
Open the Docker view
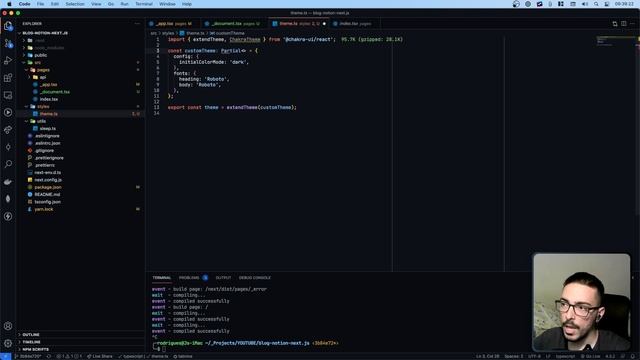coord(8,182)
